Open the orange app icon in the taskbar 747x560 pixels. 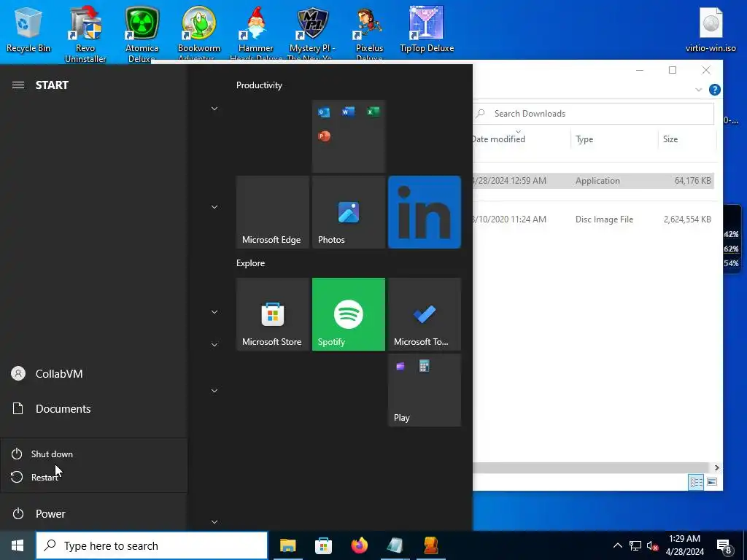click(x=430, y=545)
